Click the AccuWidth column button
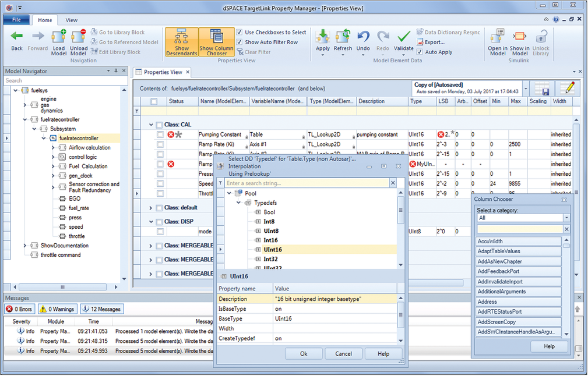This screenshot has width=588, height=376. [519, 242]
